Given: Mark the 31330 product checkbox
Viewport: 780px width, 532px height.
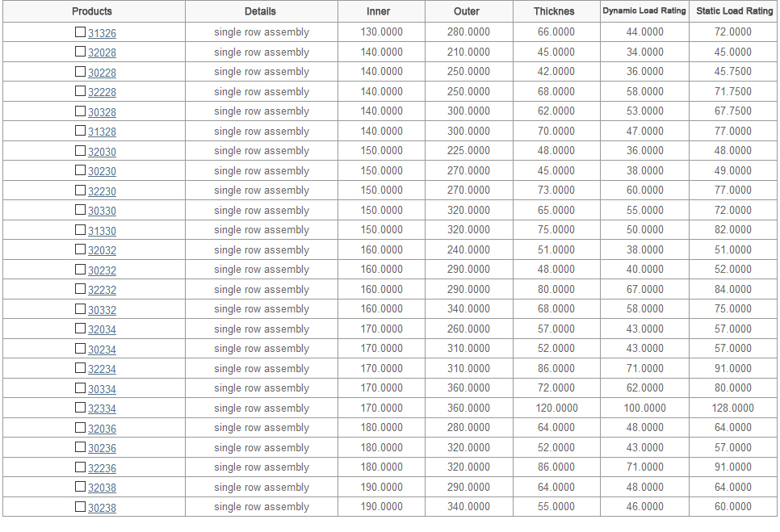Looking at the screenshot, I should [80, 230].
